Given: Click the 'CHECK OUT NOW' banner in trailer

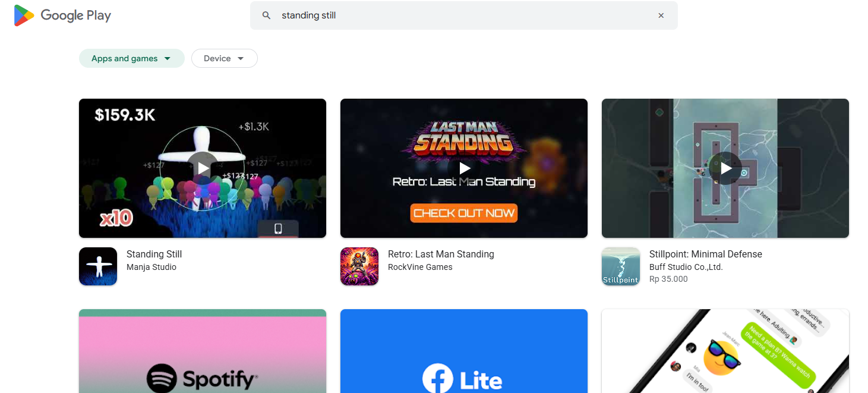Looking at the screenshot, I should [x=464, y=213].
